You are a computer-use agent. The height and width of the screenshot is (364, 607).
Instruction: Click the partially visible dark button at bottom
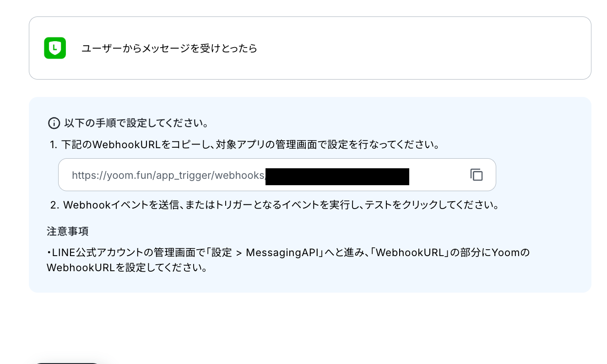click(x=67, y=363)
